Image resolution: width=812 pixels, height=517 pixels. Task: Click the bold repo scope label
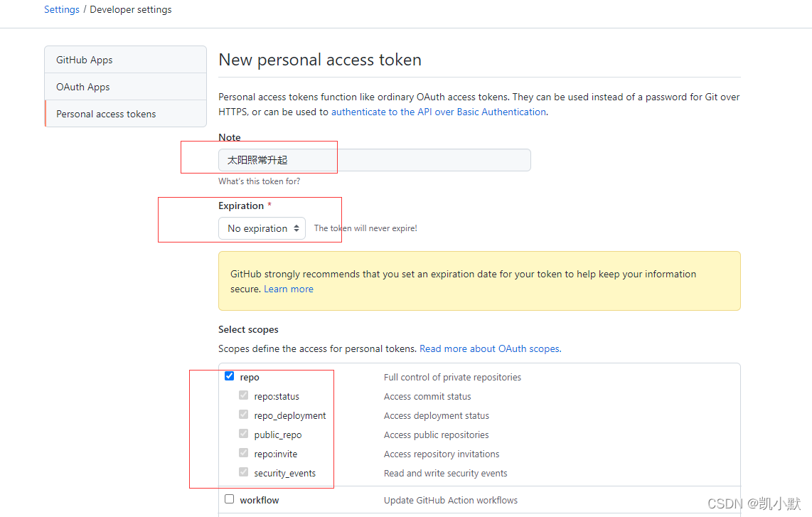point(250,378)
